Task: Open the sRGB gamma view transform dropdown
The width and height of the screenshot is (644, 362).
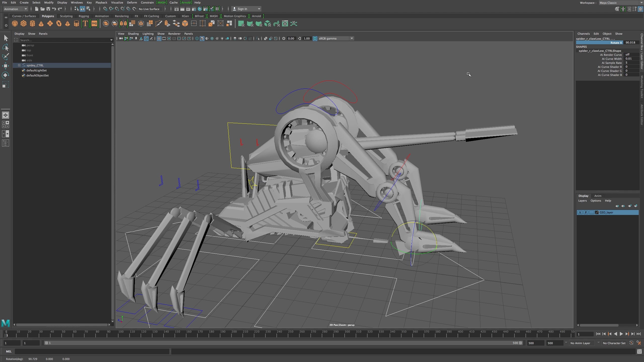Action: coord(336,38)
